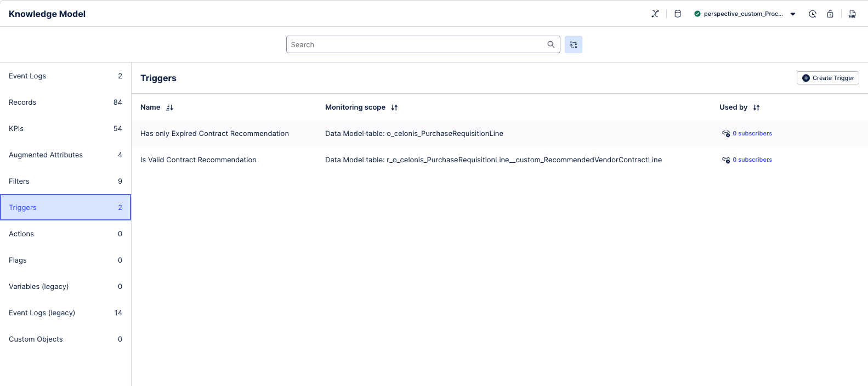
Task: Focus the Search input field
Action: tap(417, 44)
